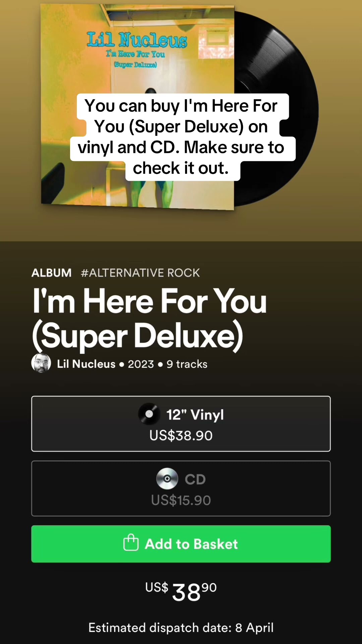Select the 12" Vinyl format option
This screenshot has height=644, width=362.
[181, 424]
